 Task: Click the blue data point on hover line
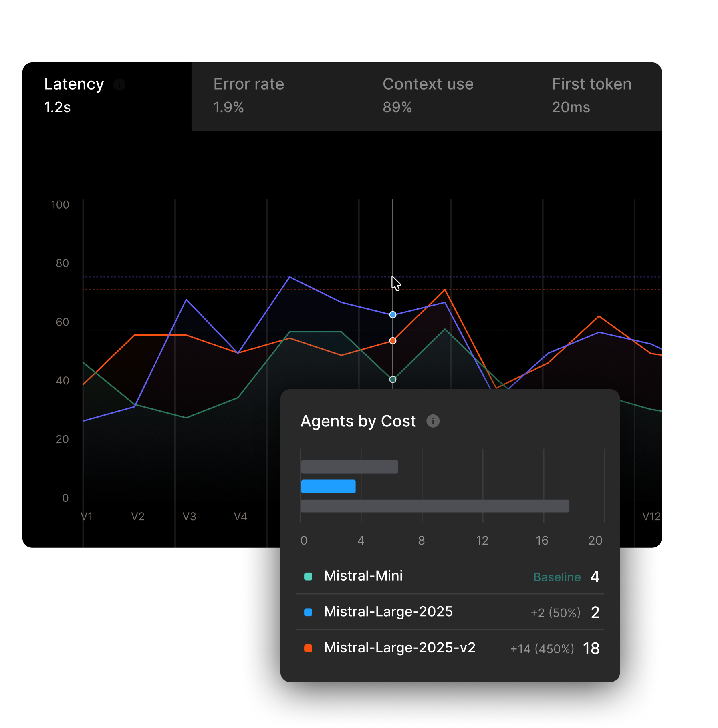click(393, 315)
